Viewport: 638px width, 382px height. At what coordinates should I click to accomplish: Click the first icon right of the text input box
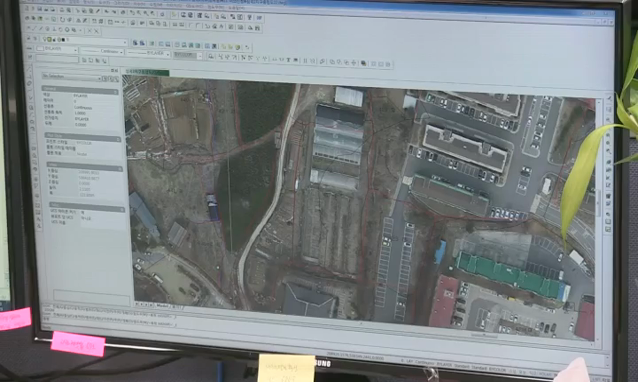84,60
